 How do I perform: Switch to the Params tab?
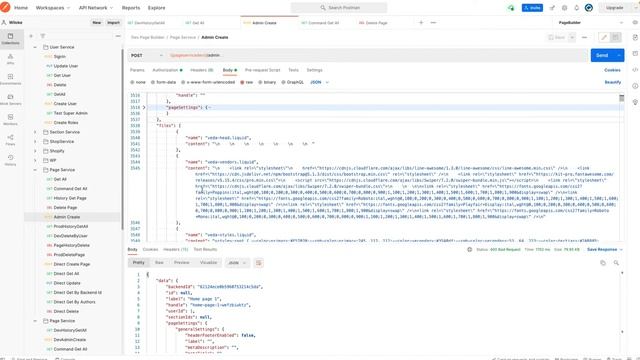pyautogui.click(x=137, y=70)
